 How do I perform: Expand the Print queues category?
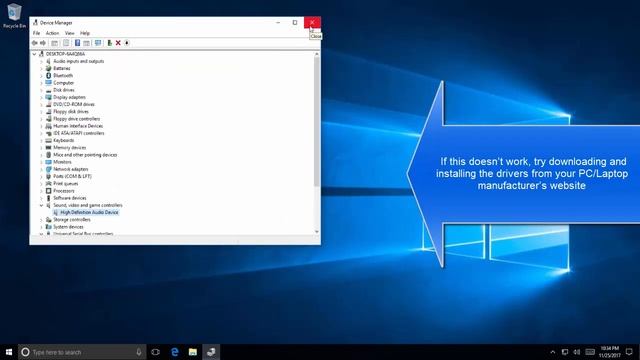(41, 184)
